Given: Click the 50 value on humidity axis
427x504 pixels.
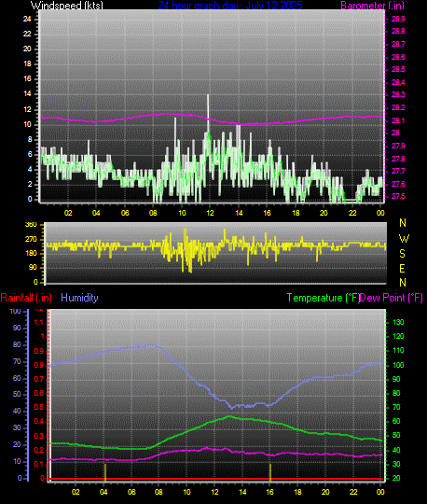Looking at the screenshot, I should 17,395.
